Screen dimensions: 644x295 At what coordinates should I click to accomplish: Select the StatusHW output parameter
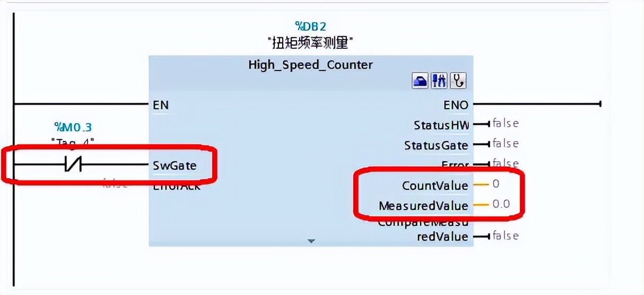(x=441, y=125)
